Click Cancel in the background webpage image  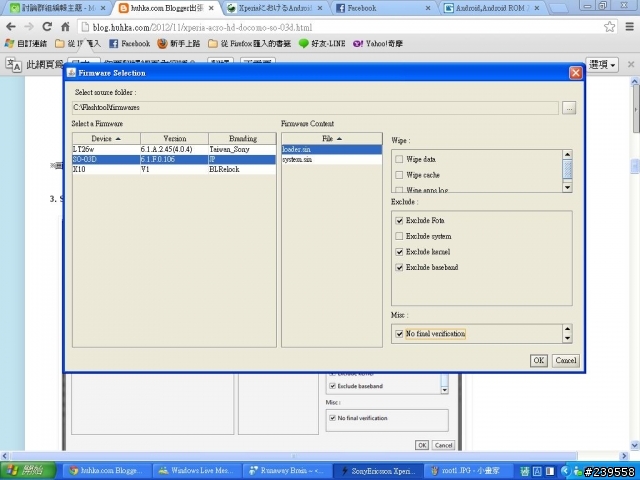coord(443,445)
